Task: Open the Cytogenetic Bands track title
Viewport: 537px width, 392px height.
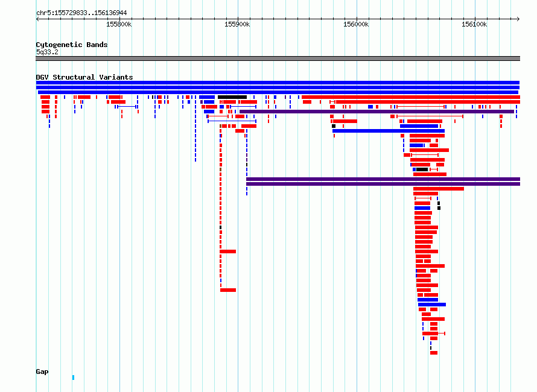Action: 72,45
